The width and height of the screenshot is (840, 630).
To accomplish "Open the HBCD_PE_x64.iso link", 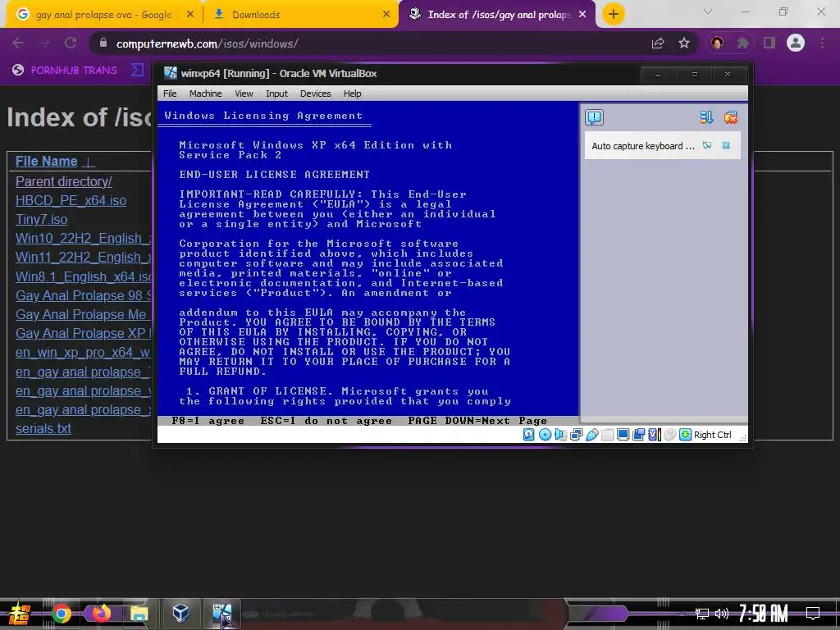I will pyautogui.click(x=71, y=200).
